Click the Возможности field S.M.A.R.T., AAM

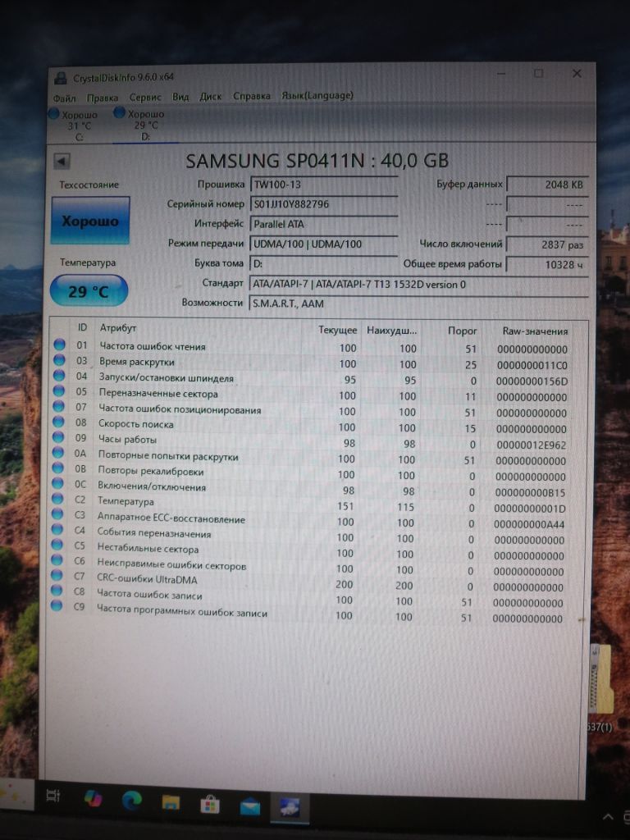pyautogui.click(x=419, y=304)
